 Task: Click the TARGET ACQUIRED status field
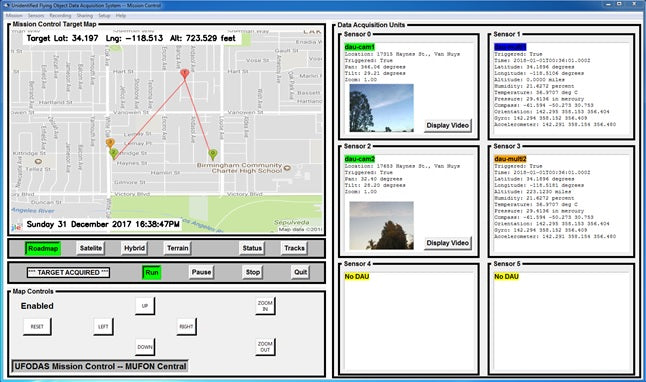pyautogui.click(x=68, y=272)
